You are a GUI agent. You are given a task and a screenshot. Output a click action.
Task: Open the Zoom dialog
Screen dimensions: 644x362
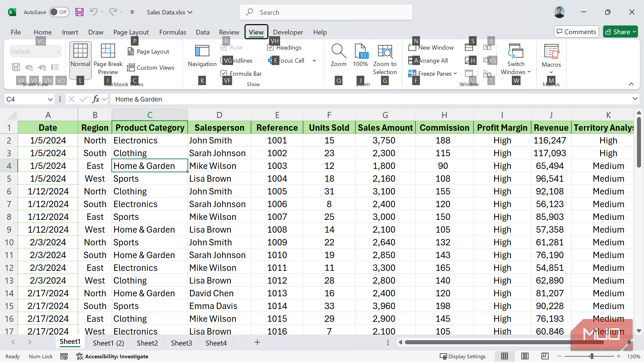point(338,56)
